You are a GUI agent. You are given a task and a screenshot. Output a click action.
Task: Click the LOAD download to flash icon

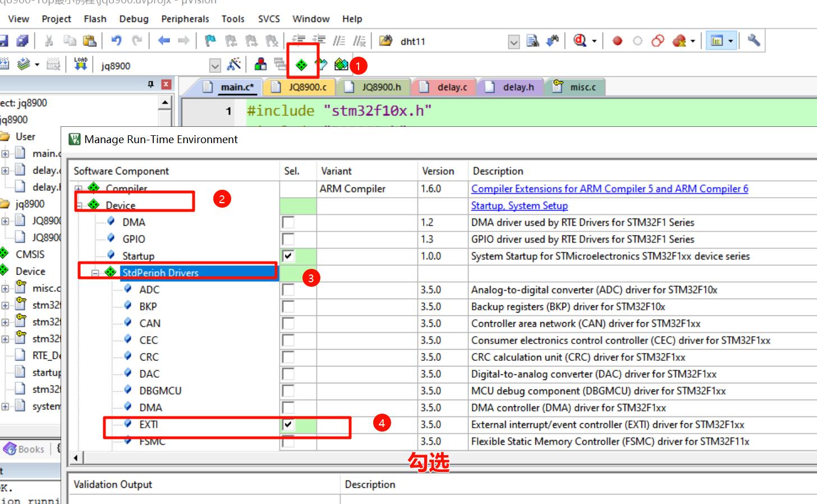(81, 64)
